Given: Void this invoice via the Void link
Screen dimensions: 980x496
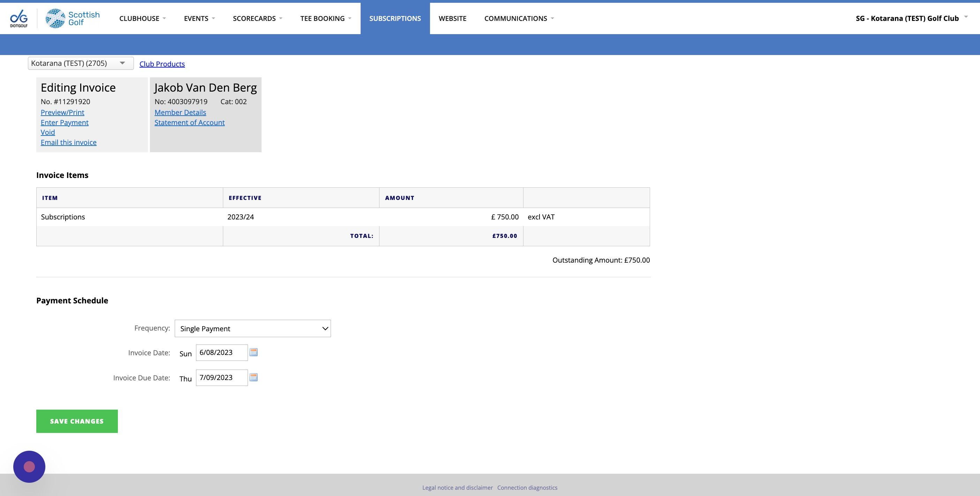Looking at the screenshot, I should coord(48,132).
